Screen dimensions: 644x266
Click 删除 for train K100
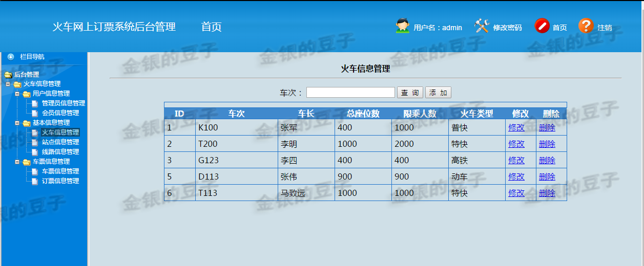(547, 128)
